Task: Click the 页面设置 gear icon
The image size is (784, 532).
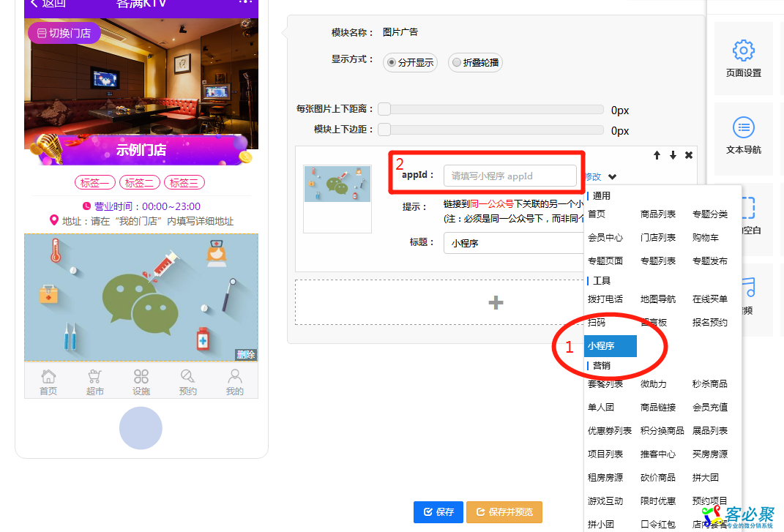Action: pyautogui.click(x=743, y=51)
